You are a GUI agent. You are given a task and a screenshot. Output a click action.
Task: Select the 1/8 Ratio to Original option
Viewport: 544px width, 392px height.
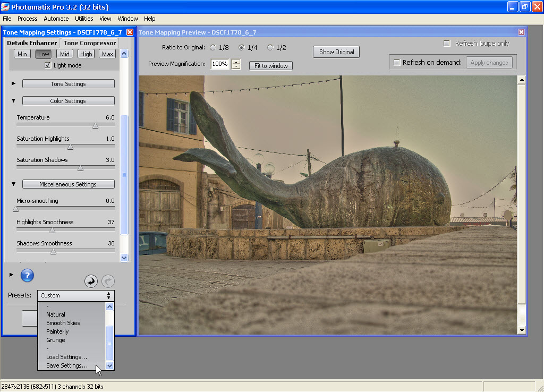(x=213, y=48)
